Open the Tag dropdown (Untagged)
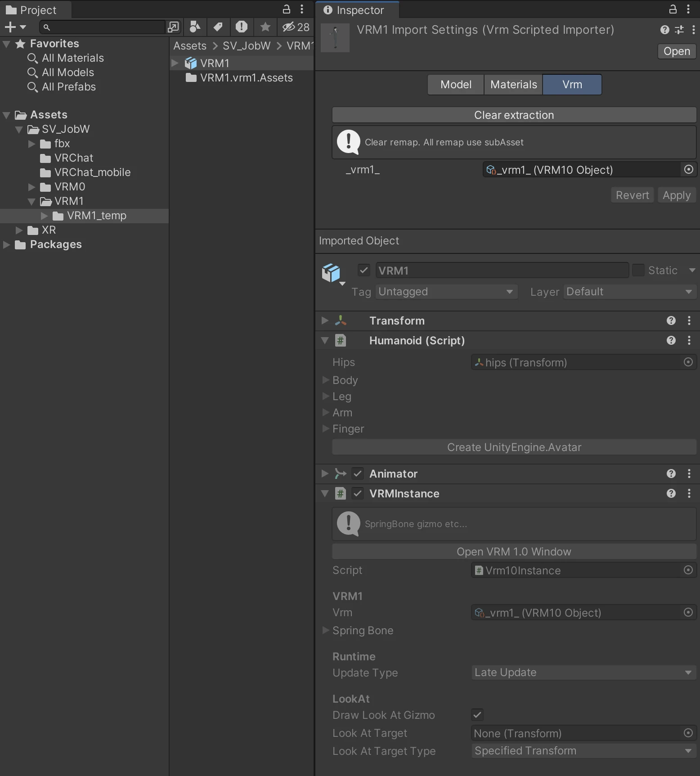Screen dimensions: 700x776 click(x=447, y=292)
